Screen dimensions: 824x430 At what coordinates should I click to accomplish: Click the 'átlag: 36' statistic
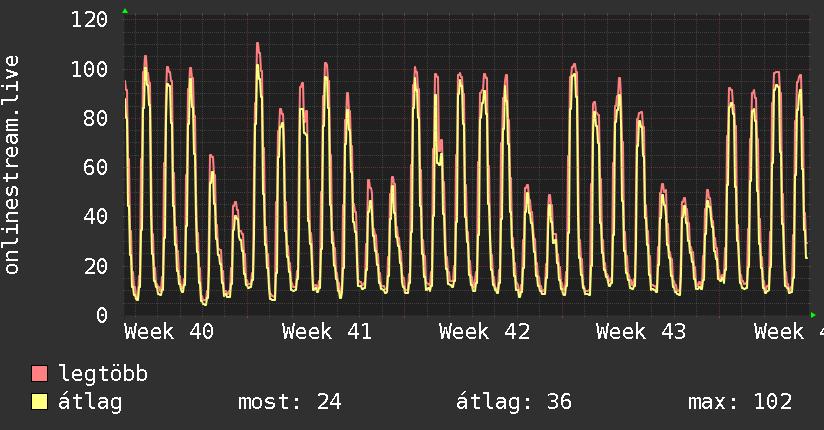tap(513, 402)
